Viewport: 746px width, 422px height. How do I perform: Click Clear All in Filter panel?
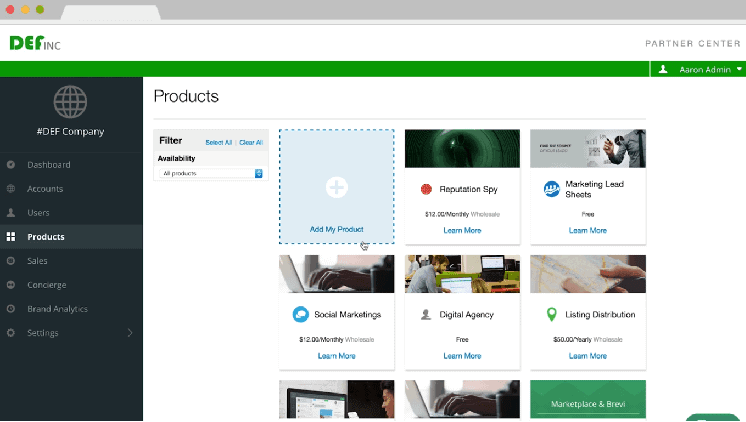click(251, 142)
